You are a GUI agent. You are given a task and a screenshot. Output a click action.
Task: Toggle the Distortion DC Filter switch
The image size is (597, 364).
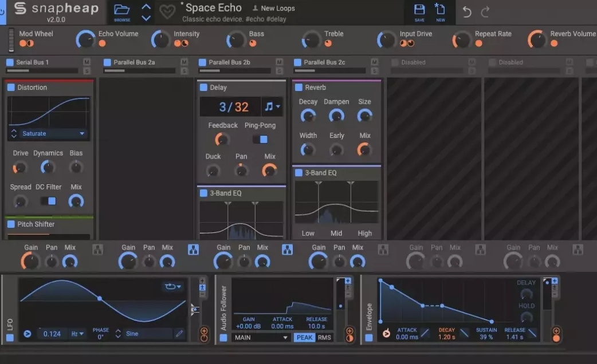pos(48,201)
